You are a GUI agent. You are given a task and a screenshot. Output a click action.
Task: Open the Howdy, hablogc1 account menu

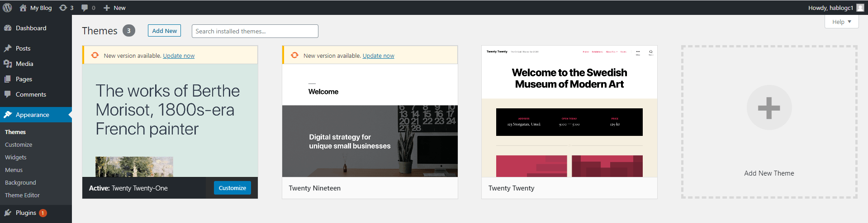click(836, 8)
